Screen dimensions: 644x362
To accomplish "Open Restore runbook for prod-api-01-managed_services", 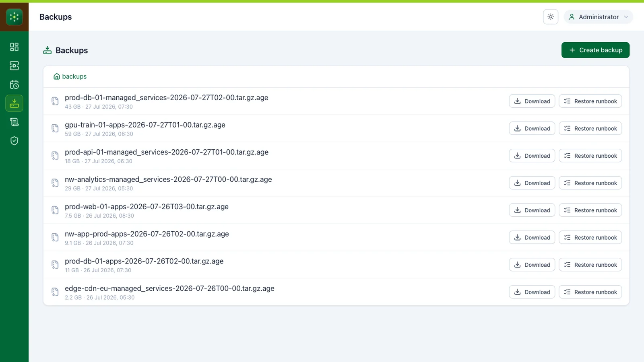I will [x=590, y=156].
